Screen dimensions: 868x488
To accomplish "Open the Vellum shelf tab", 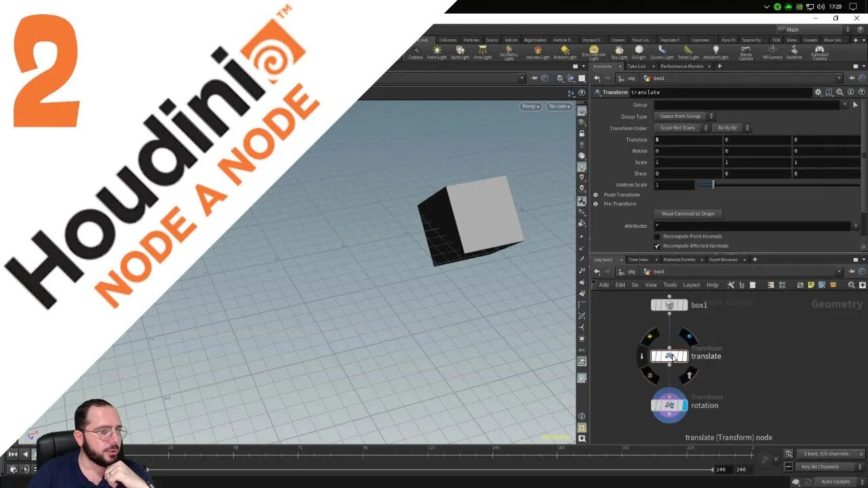I will click(511, 40).
